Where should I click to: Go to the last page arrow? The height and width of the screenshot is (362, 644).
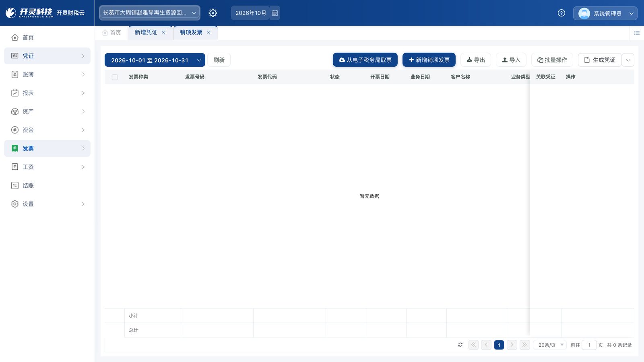[525, 345]
